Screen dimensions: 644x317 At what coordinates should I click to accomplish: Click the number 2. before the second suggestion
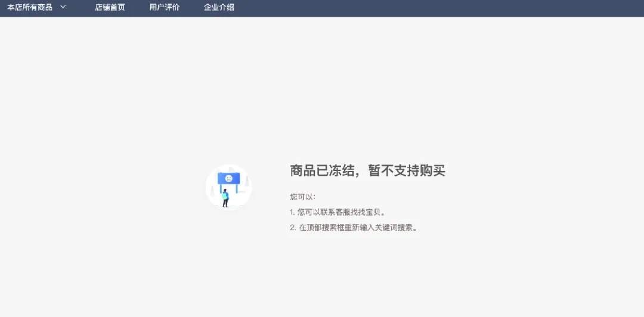(293, 228)
